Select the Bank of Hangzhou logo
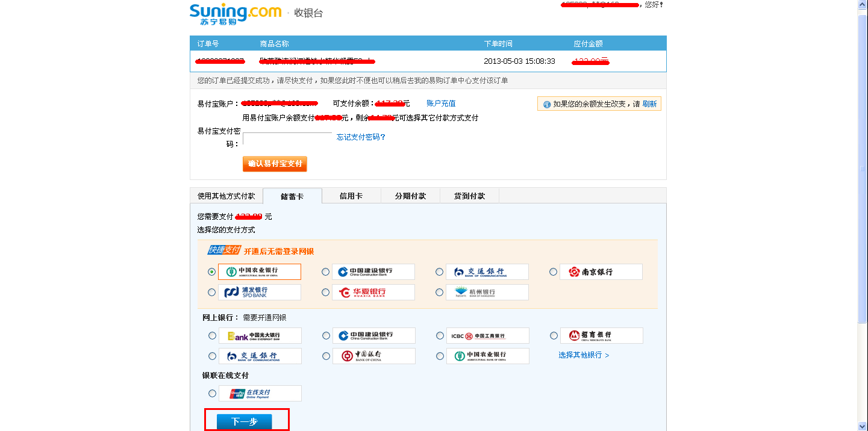The width and height of the screenshot is (868, 431). 487,293
